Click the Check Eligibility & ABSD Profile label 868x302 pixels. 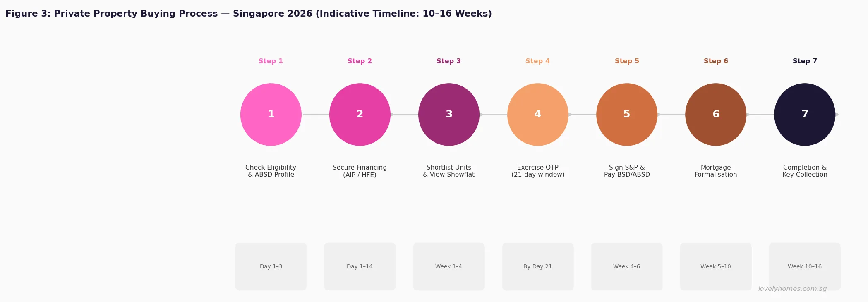(271, 171)
